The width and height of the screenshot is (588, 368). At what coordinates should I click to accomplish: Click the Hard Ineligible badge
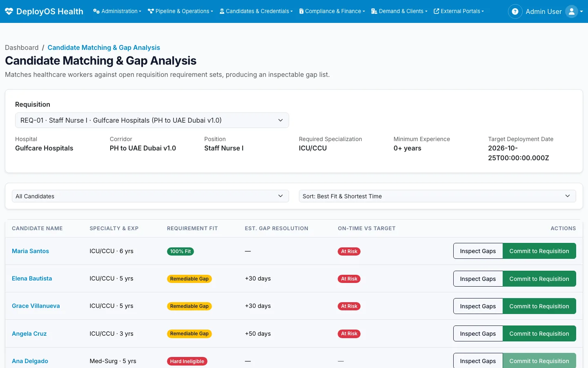click(x=187, y=361)
